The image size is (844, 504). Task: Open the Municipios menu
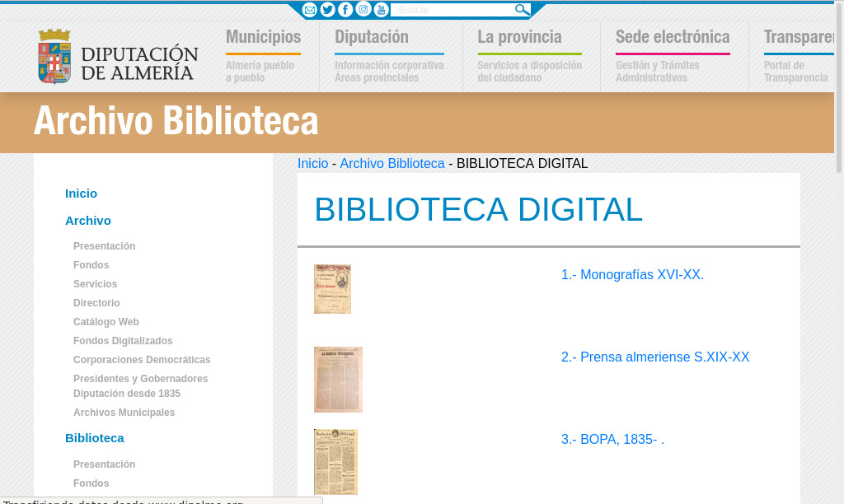(x=263, y=37)
